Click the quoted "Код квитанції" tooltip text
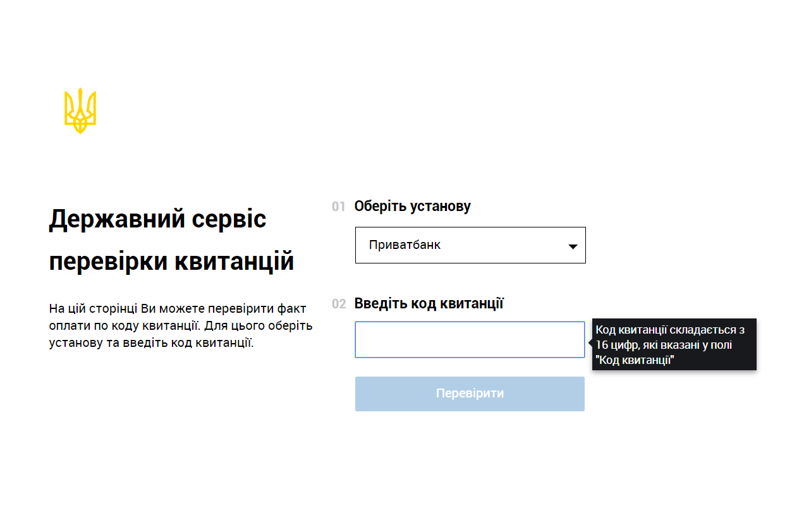The image size is (792, 532). (635, 360)
